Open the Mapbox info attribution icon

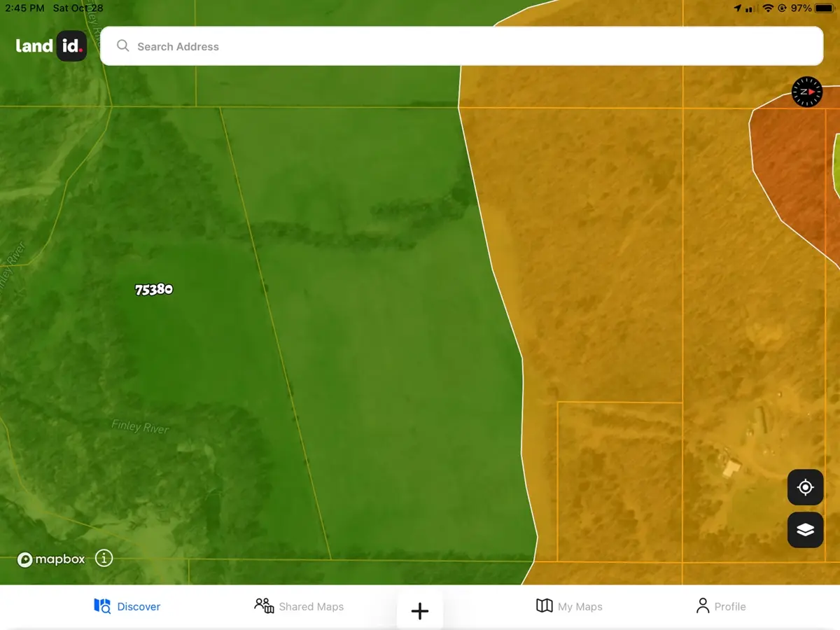(x=104, y=559)
